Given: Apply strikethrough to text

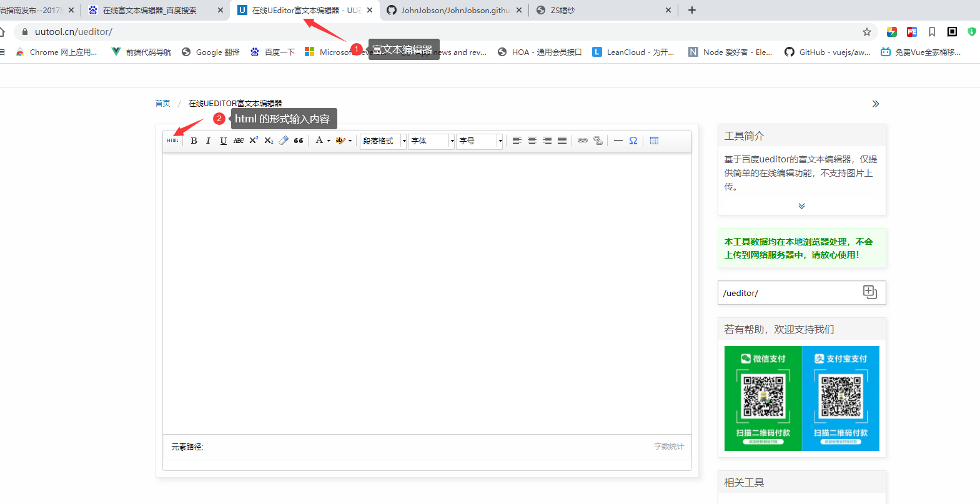Looking at the screenshot, I should [x=239, y=141].
